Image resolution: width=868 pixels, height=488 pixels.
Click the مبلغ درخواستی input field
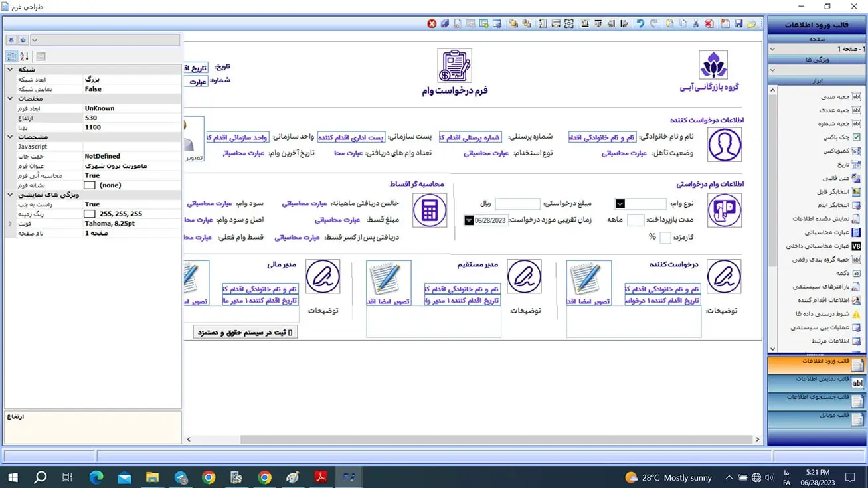(x=517, y=204)
